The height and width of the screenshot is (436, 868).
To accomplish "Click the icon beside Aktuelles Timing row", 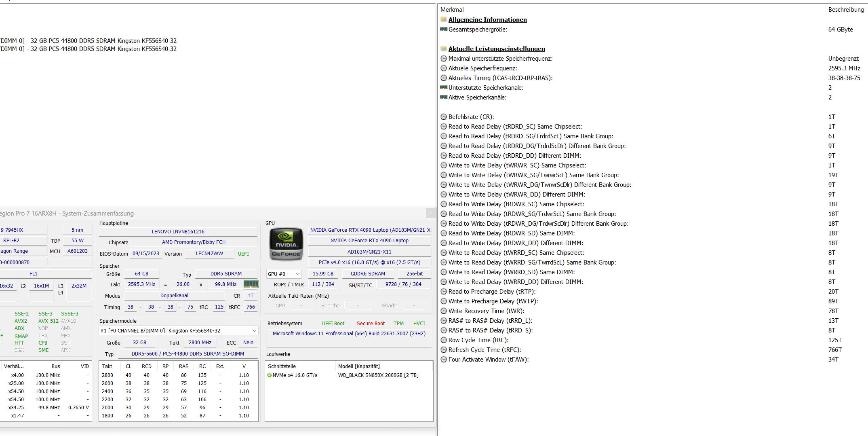I will pos(444,78).
